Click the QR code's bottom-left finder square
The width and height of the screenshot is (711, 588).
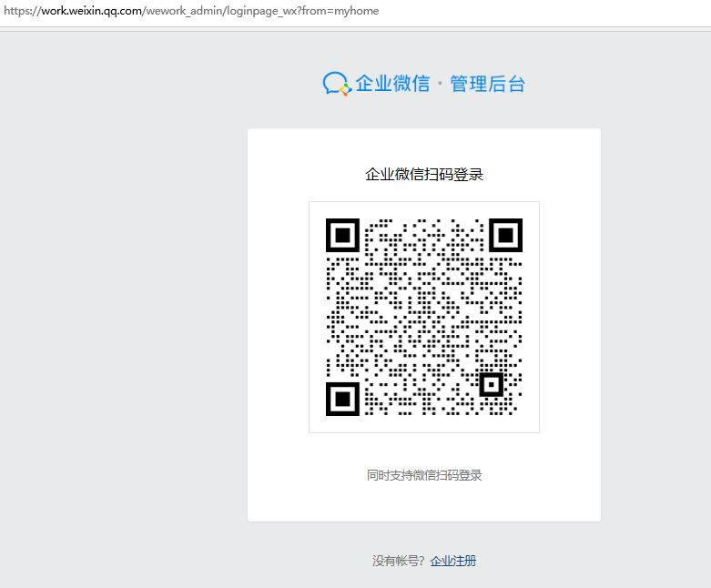(342, 399)
